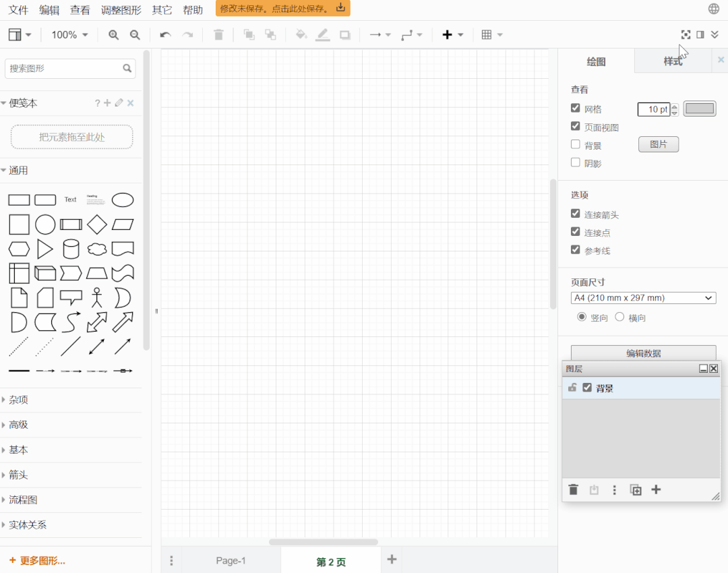This screenshot has width=728, height=573.
Task: Delete layer with trash icon in layers panel
Action: [x=574, y=489]
